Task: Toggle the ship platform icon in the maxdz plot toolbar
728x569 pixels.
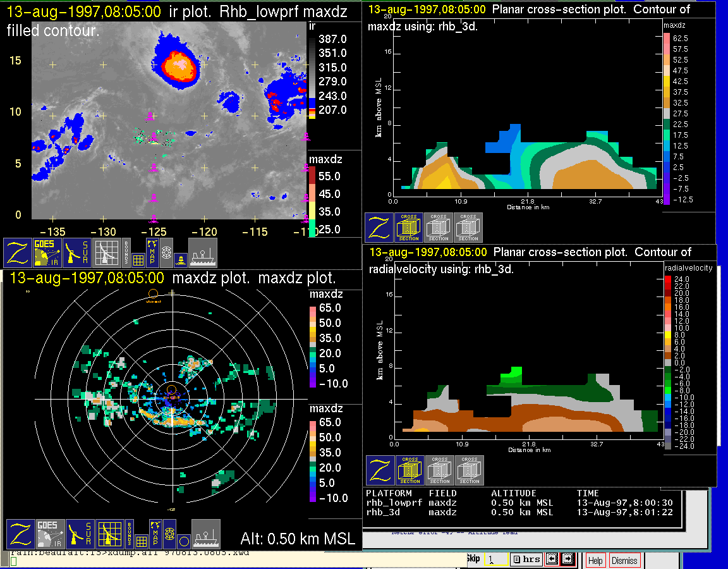Action: [x=205, y=534]
